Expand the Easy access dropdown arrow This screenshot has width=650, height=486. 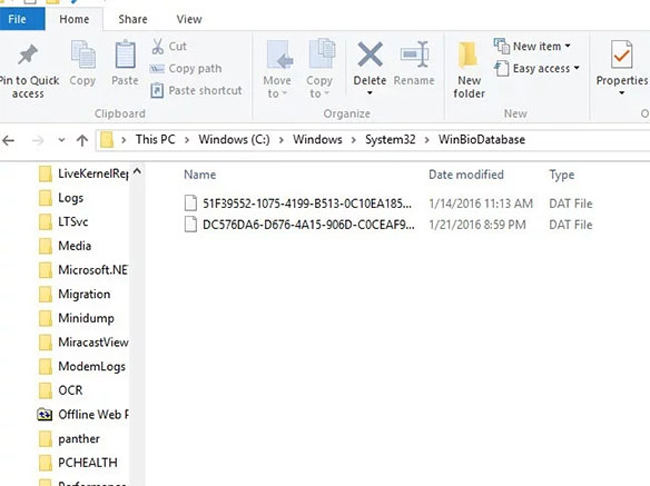576,68
